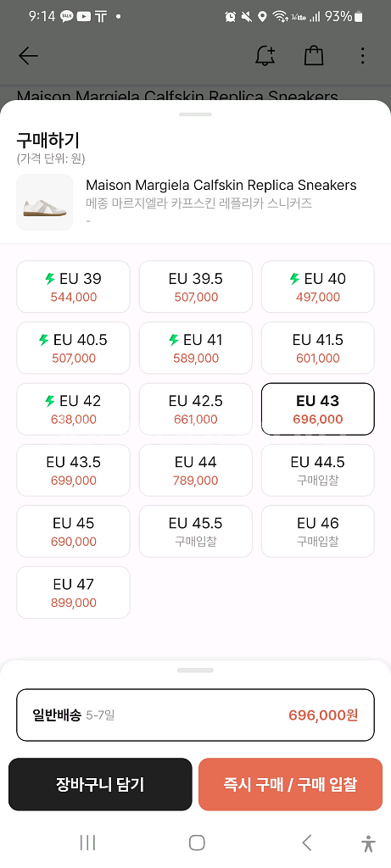
Task: Open the three-dot more options menu
Action: coord(362,55)
